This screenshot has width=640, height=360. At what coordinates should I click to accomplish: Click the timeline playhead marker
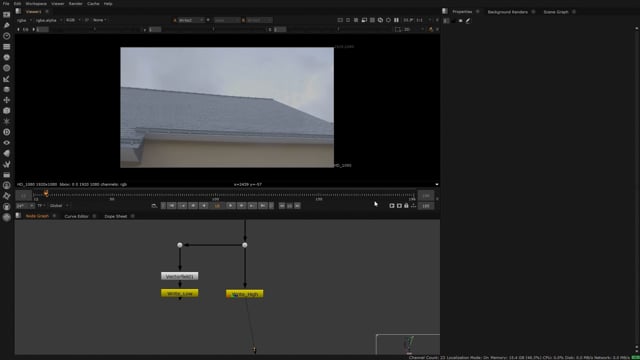pyautogui.click(x=46, y=193)
